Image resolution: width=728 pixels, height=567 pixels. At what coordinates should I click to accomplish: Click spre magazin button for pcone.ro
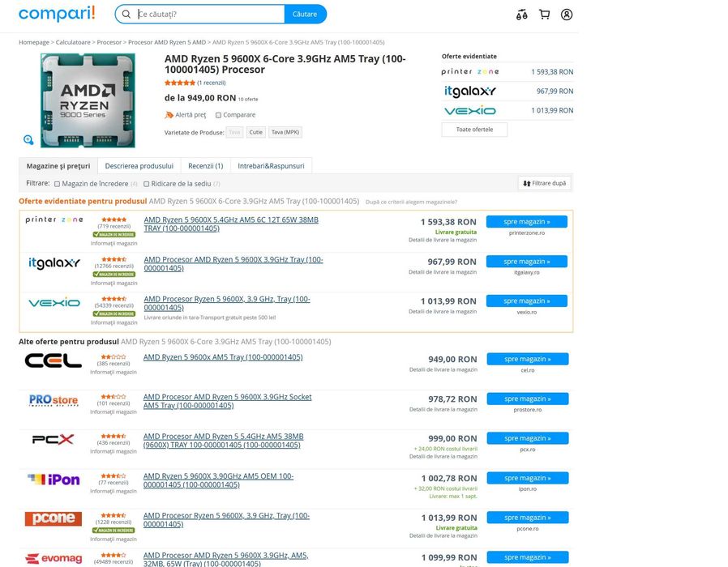pyautogui.click(x=528, y=518)
